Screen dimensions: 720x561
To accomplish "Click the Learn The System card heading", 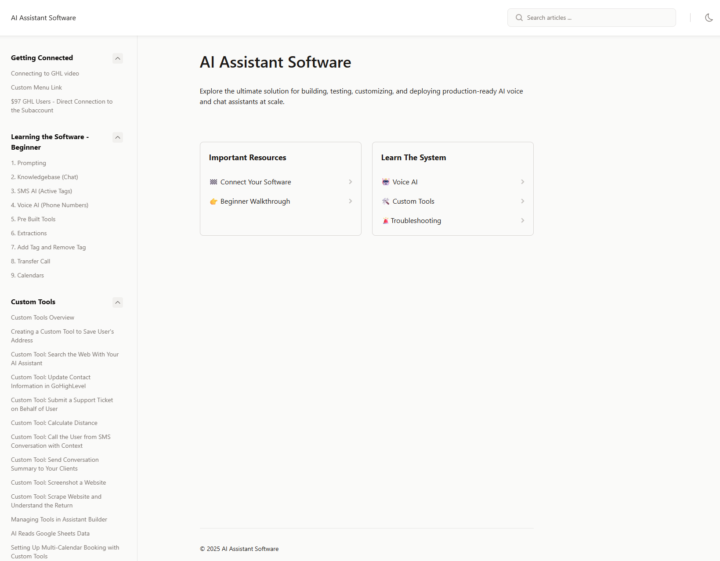I will pos(413,157).
